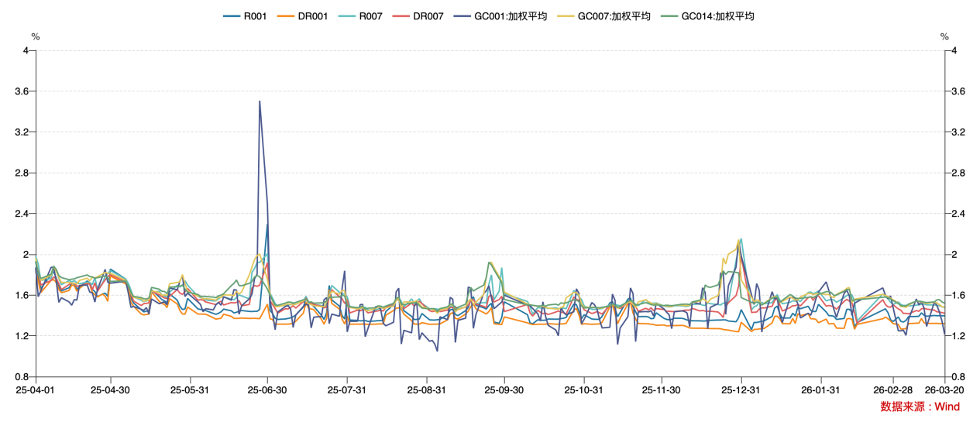Click the orange DR001 legend line marker
The image size is (980, 422).
(285, 15)
